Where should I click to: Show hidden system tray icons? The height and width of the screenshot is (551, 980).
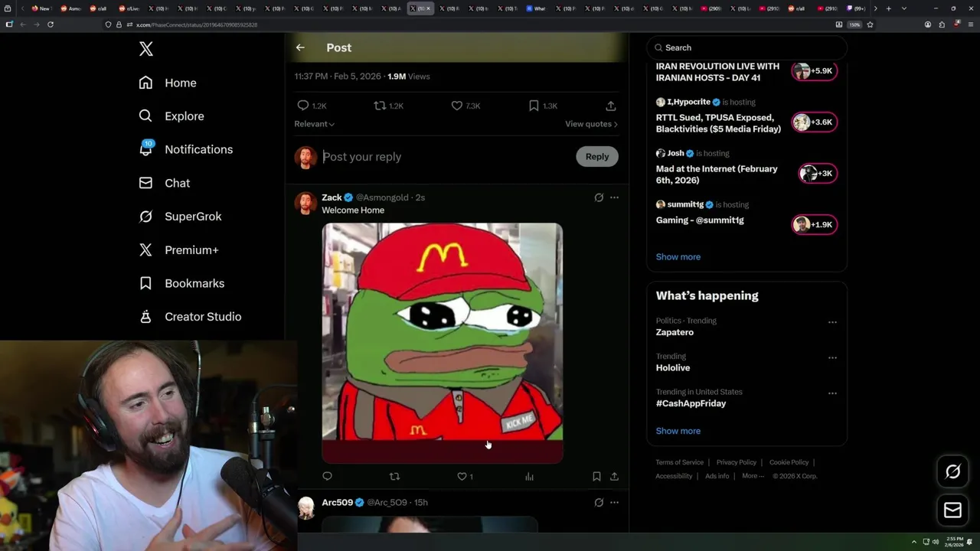(913, 542)
